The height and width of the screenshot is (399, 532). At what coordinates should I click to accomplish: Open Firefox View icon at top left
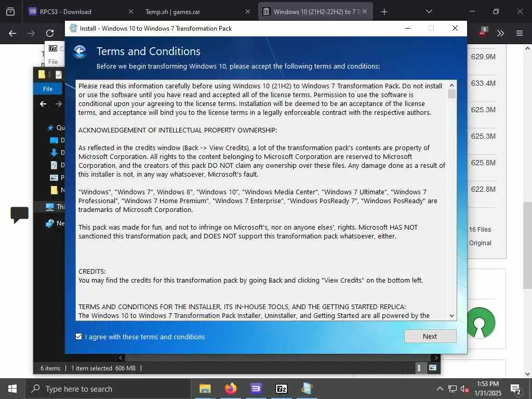click(10, 12)
